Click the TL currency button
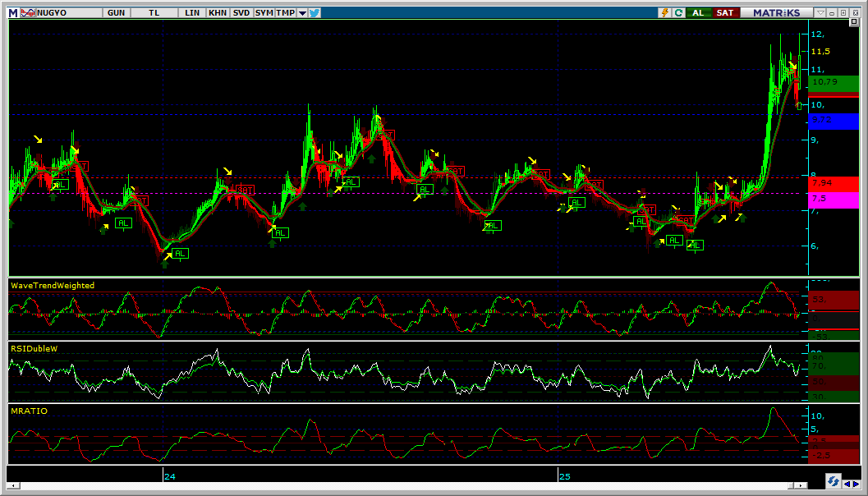Screen dimensions: 868x496 coord(154,13)
